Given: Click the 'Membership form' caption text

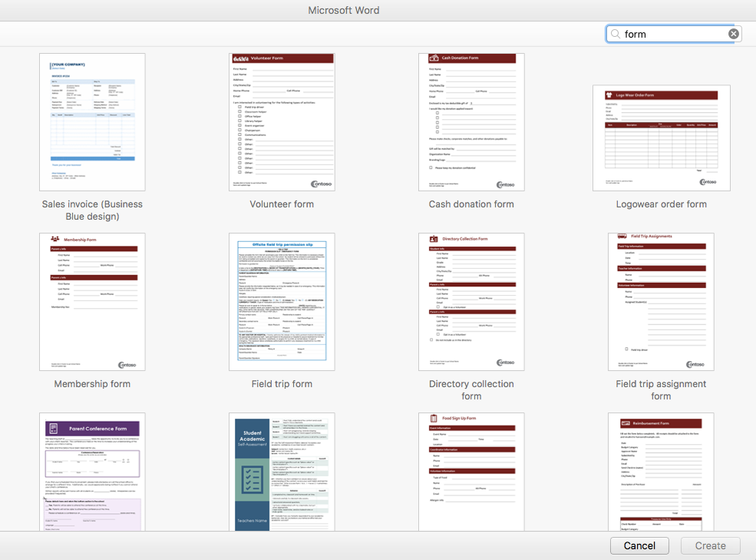Looking at the screenshot, I should coord(92,384).
